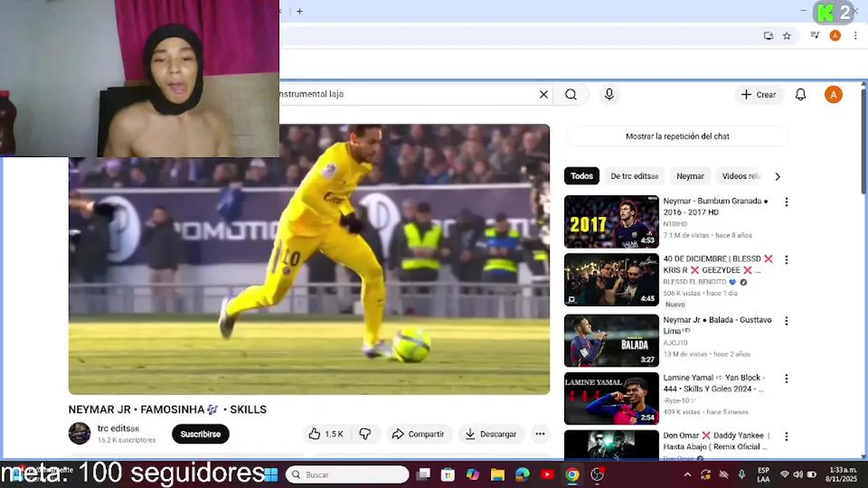This screenshot has width=868, height=488.
Task: Open the YouTube app taskbar icon
Action: coord(547,474)
